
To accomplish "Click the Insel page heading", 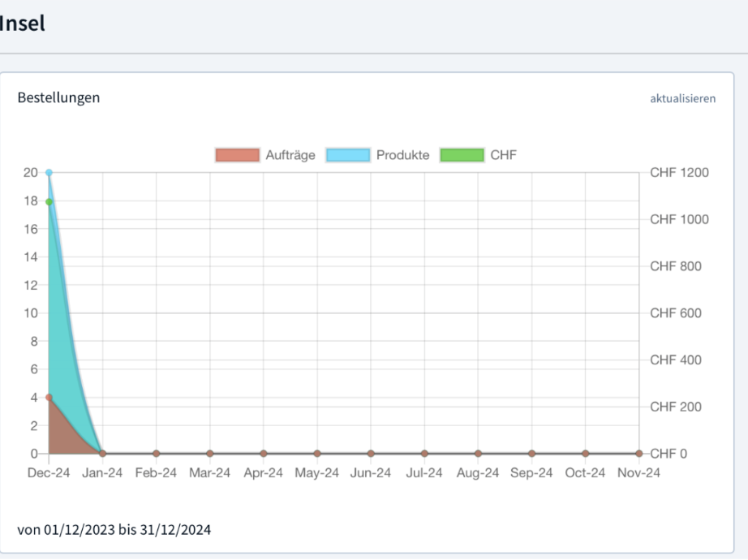I will [22, 24].
